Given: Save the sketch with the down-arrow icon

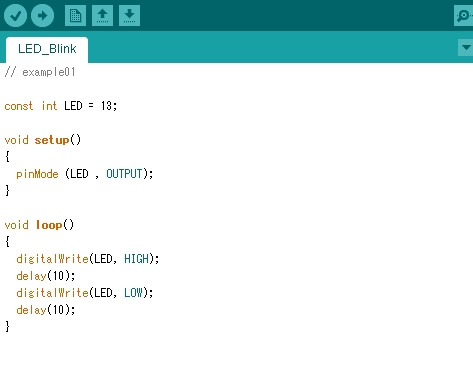Looking at the screenshot, I should [129, 15].
